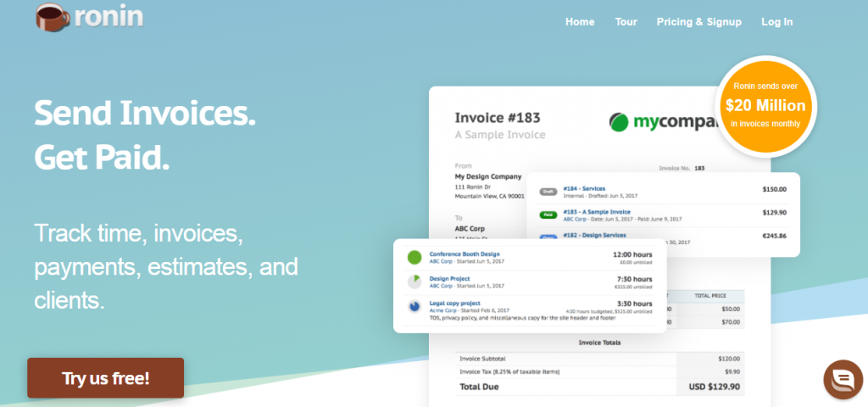Click the 7:30 hours value
868x407 pixels.
[634, 279]
